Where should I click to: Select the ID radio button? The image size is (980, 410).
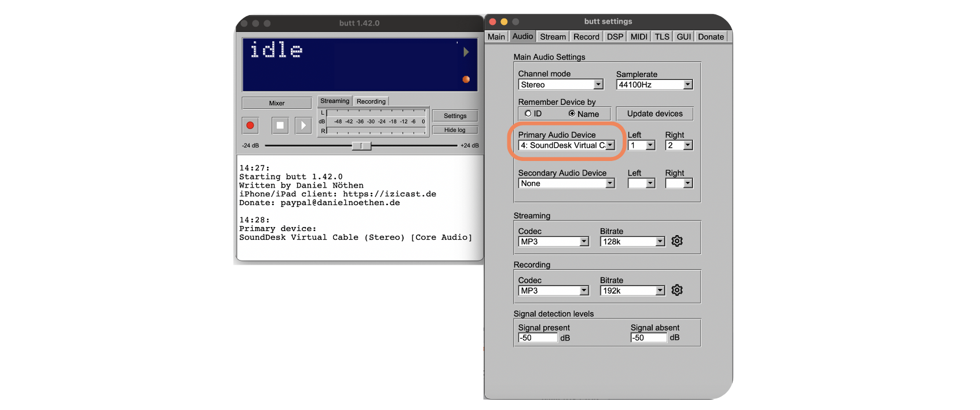[528, 114]
